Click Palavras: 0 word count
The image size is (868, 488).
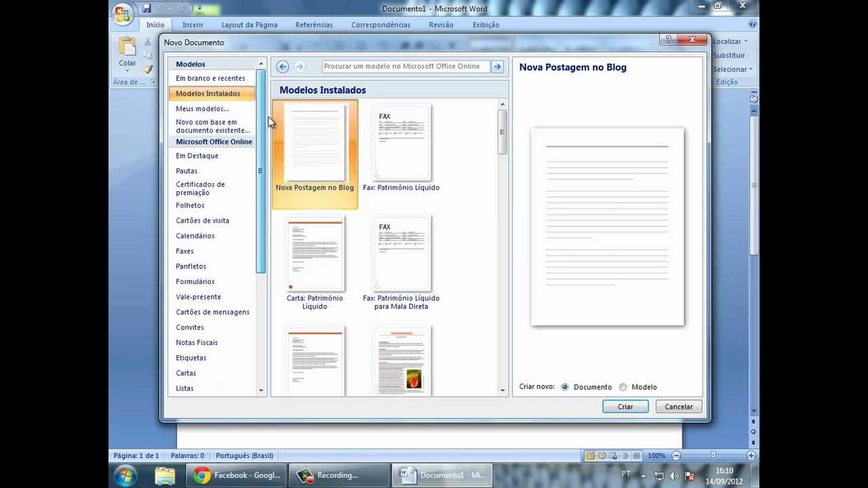(x=187, y=456)
